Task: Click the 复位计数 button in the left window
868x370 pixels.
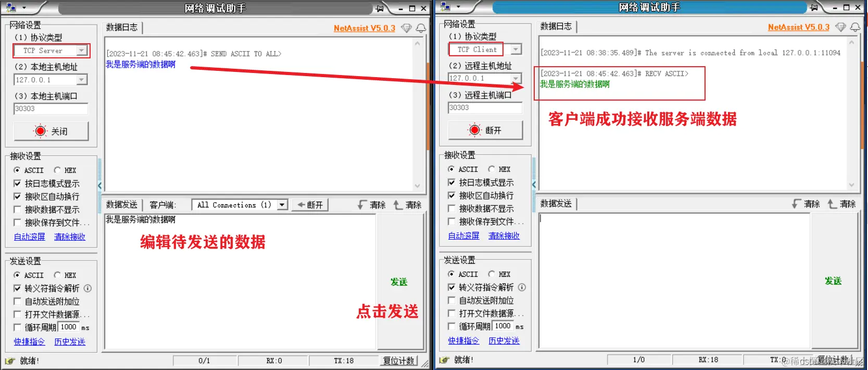Action: coord(398,361)
